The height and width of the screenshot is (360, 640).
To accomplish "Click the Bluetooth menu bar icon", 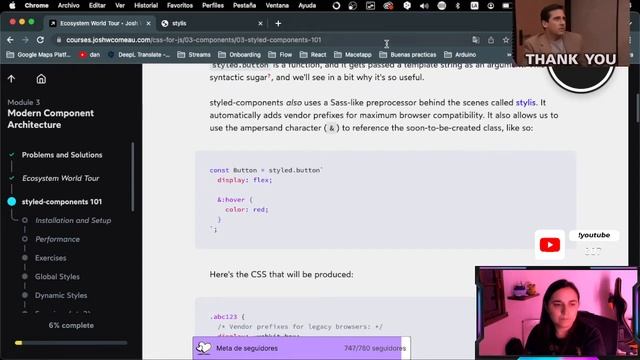I will pos(458,5).
